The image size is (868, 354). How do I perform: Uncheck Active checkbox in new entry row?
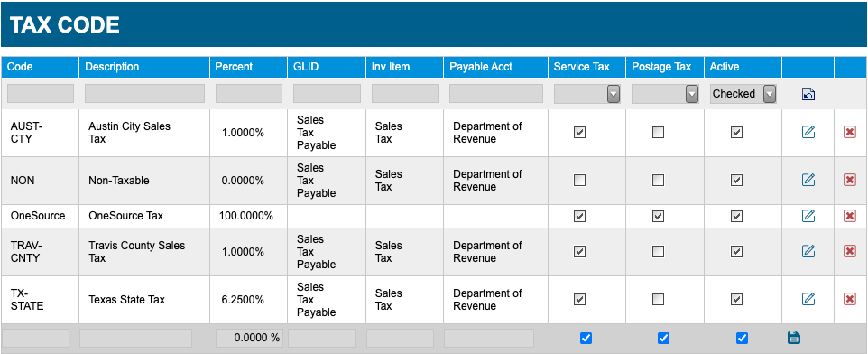(743, 338)
